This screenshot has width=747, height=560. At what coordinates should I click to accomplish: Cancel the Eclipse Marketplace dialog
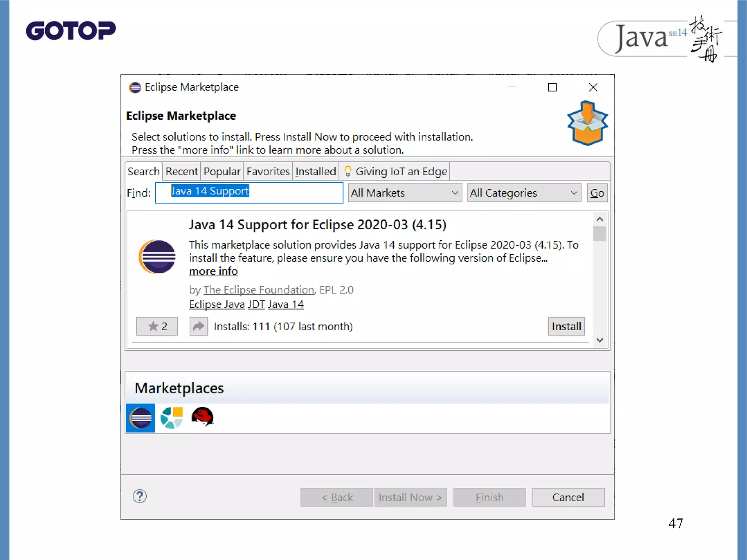(568, 497)
